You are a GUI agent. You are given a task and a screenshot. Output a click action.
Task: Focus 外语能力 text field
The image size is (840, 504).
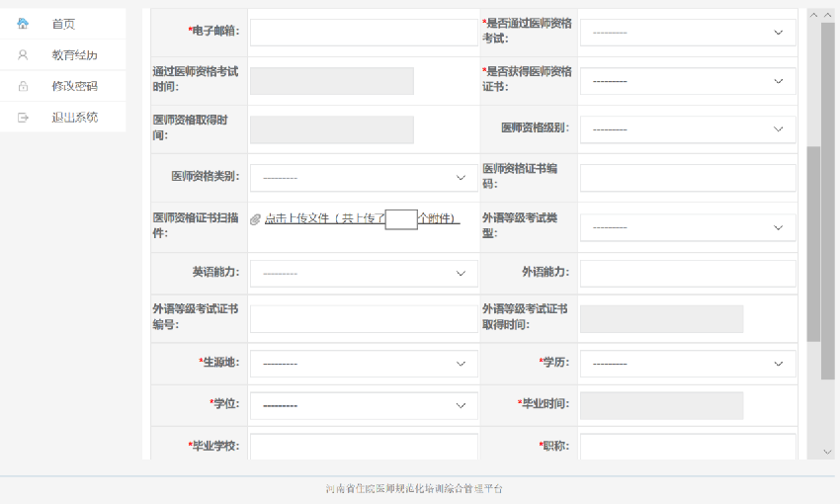(688, 274)
